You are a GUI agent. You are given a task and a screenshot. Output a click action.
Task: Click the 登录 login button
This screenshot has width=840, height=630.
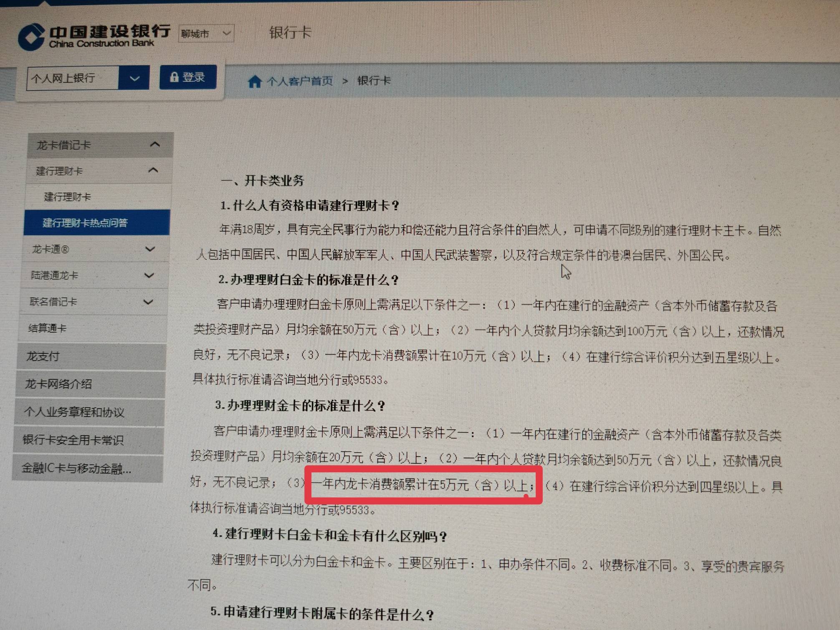click(188, 77)
